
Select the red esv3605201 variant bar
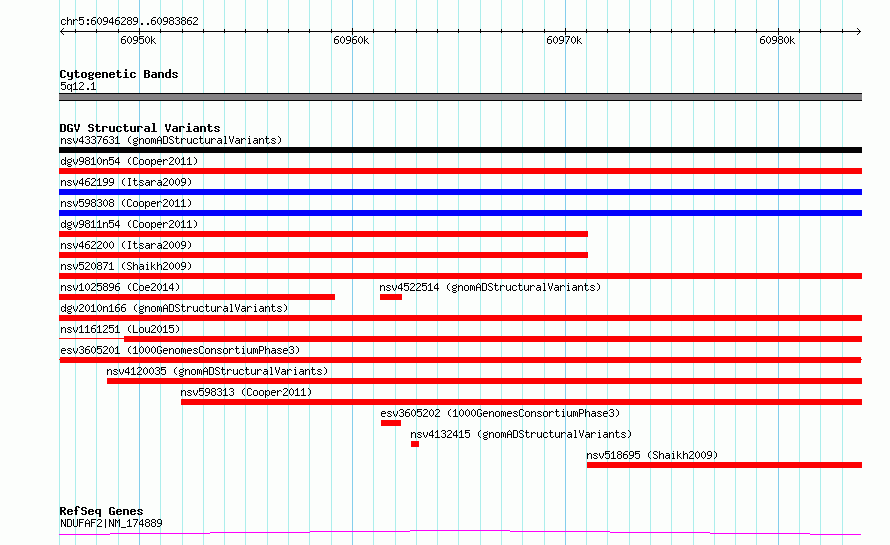click(x=460, y=360)
